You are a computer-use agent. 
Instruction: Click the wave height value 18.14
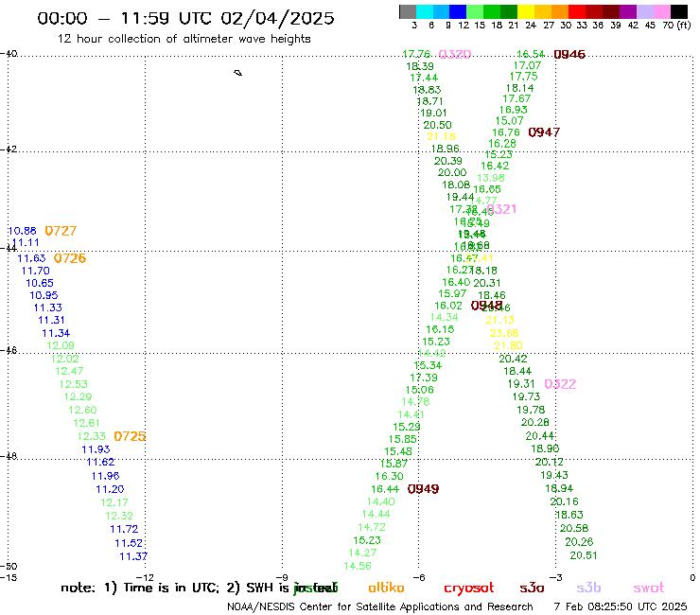519,88
